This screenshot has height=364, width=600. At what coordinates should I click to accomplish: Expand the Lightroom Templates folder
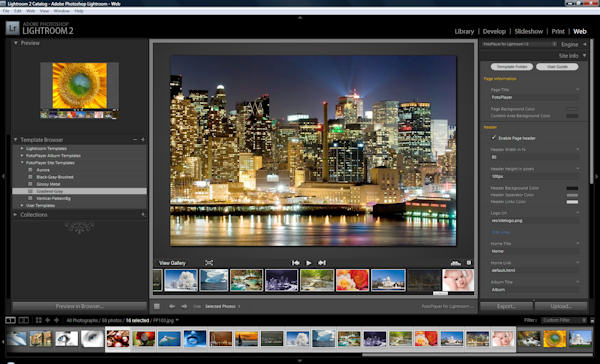(x=22, y=149)
